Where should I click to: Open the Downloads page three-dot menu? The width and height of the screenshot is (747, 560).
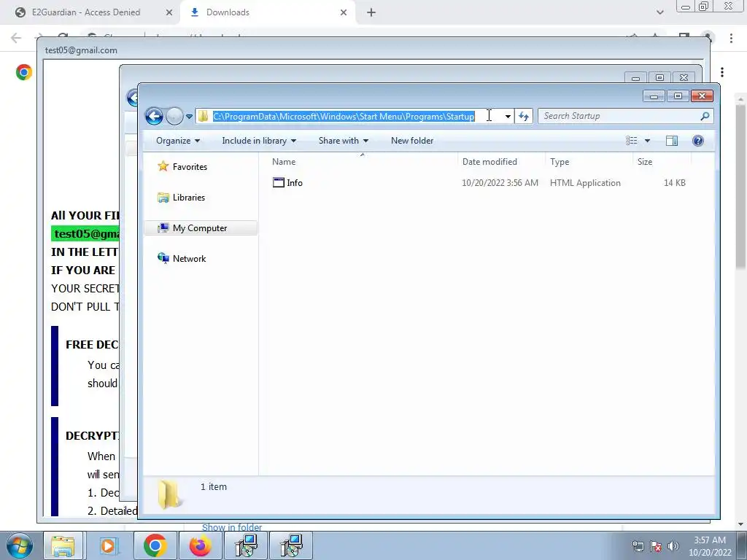tap(722, 72)
